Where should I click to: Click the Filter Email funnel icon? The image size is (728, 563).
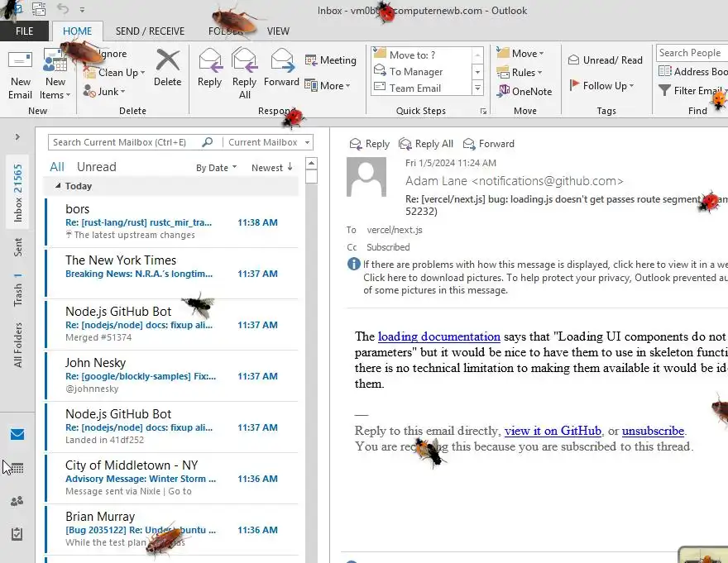pos(664,90)
